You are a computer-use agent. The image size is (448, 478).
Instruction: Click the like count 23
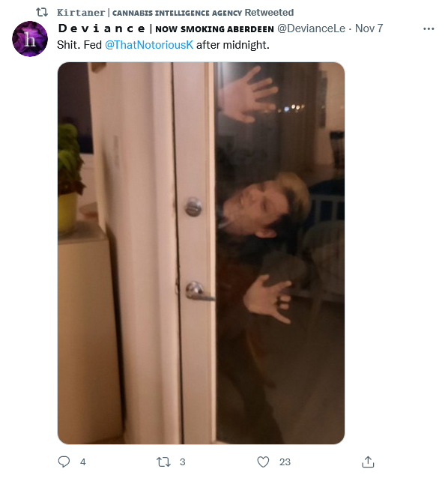click(285, 462)
